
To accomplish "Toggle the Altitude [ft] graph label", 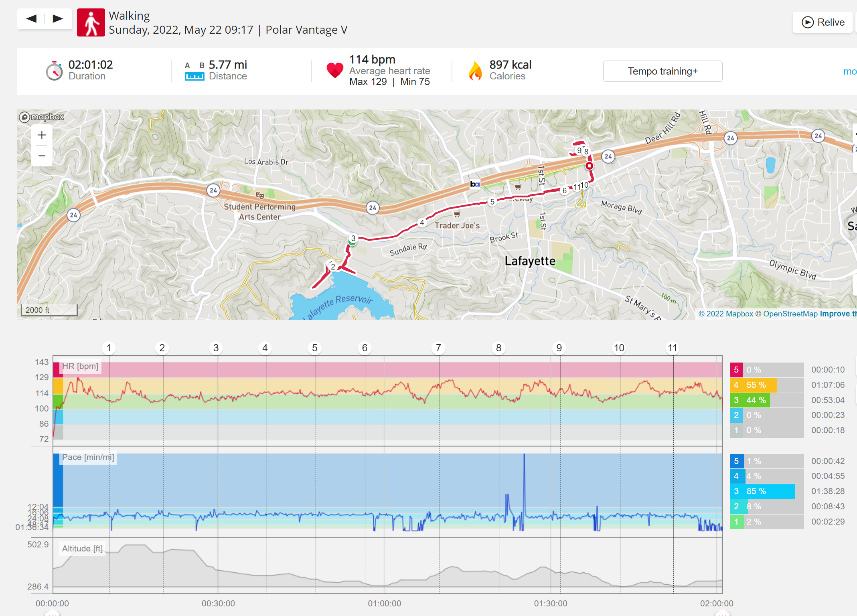I will point(82,549).
